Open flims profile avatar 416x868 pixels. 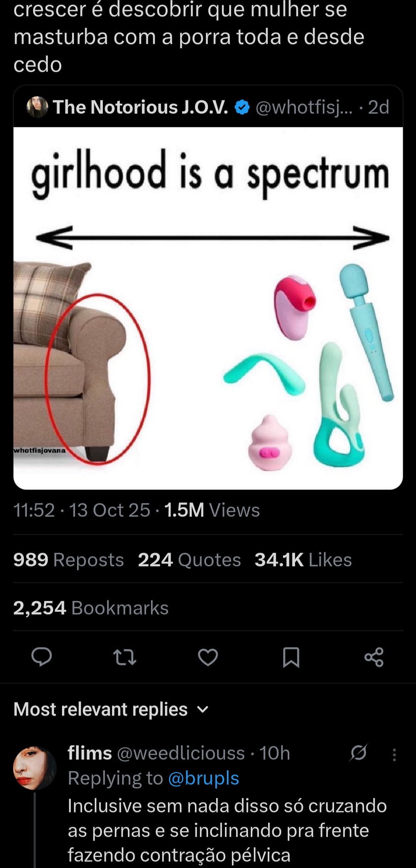35,768
